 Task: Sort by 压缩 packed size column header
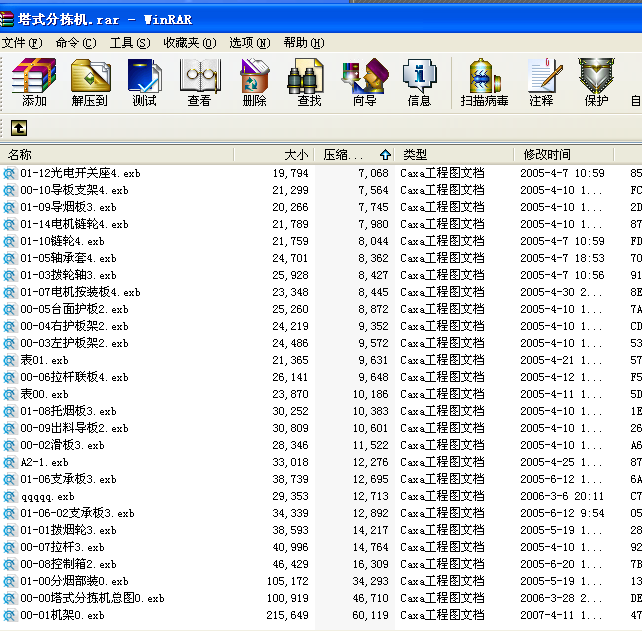click(355, 155)
